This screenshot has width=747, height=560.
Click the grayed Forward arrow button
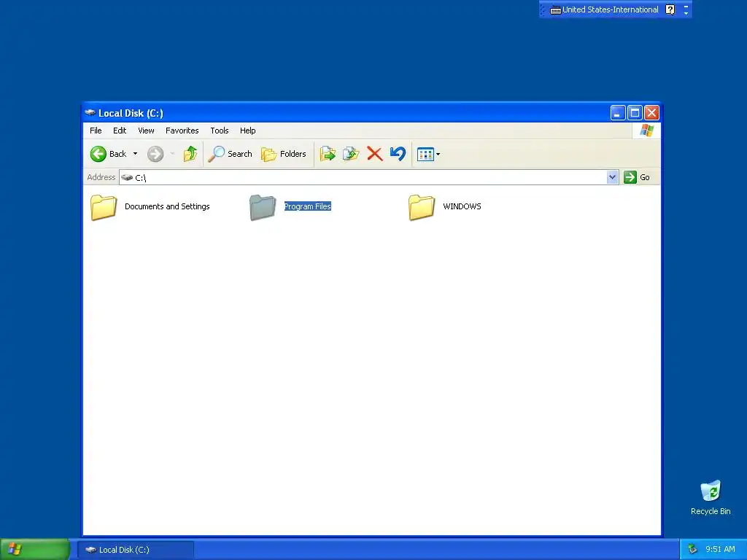(x=155, y=154)
